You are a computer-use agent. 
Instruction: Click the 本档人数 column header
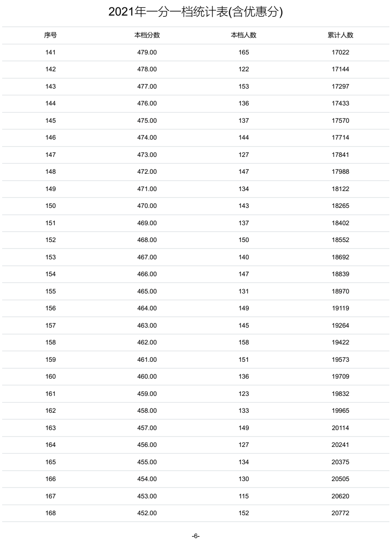pyautogui.click(x=244, y=35)
